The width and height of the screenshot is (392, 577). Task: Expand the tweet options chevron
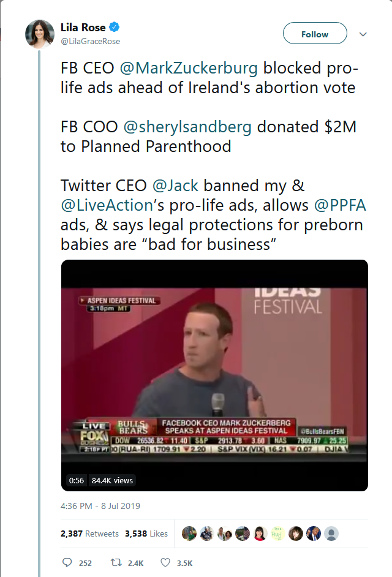363,34
